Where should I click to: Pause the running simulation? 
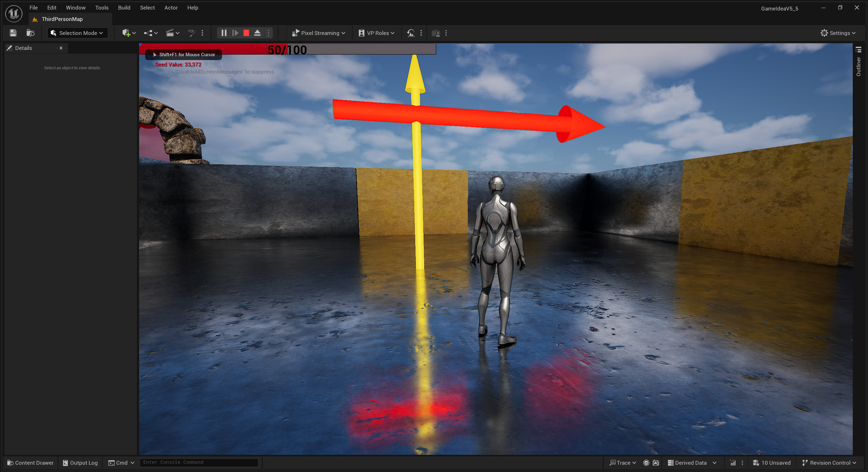tap(224, 33)
